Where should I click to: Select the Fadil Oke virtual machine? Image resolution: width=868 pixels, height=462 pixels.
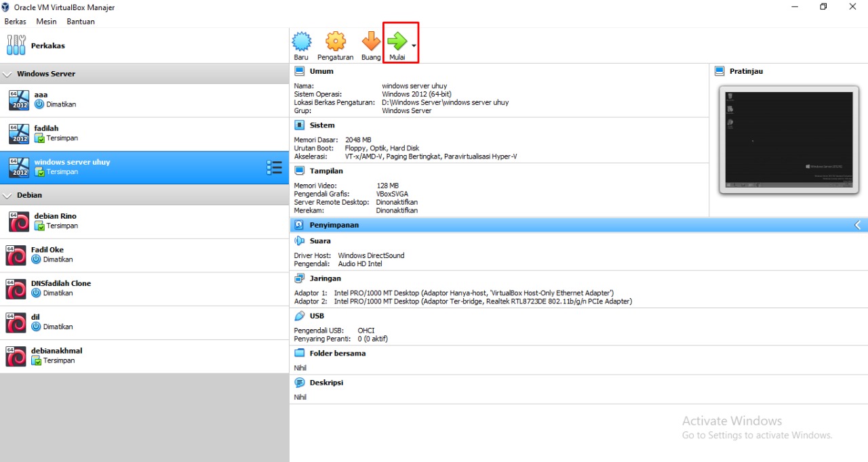pos(144,255)
